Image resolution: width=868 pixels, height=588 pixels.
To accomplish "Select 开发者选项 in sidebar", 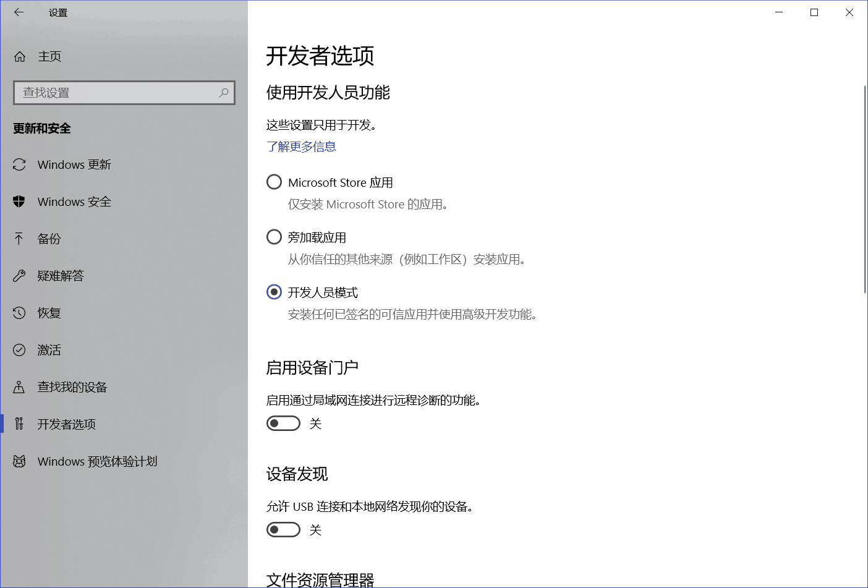I will [124, 424].
